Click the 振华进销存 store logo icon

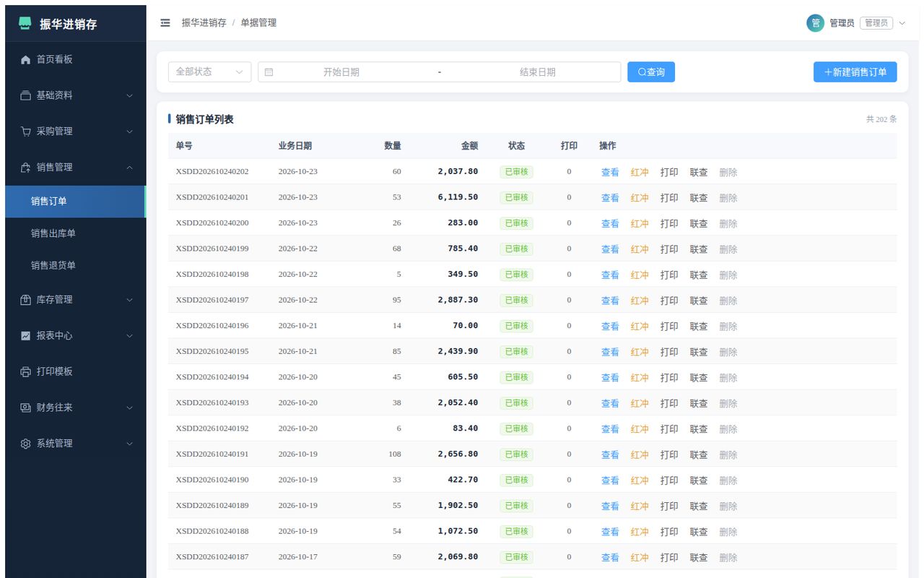[25, 24]
